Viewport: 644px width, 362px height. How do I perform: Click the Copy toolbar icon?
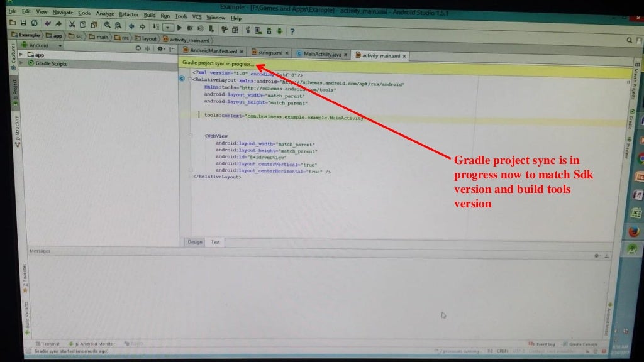[x=83, y=25]
